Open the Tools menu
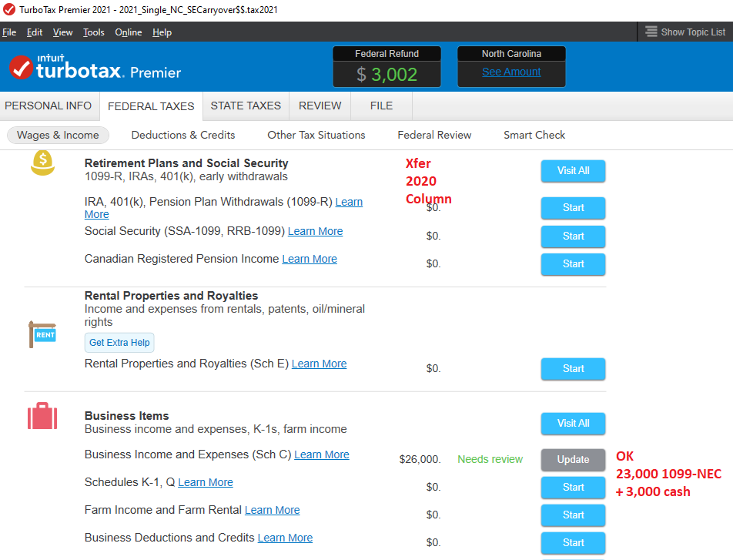Image resolution: width=733 pixels, height=560 pixels. [x=93, y=32]
